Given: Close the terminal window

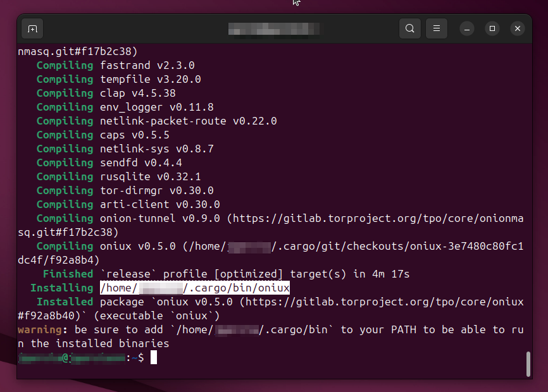Looking at the screenshot, I should 518,28.
